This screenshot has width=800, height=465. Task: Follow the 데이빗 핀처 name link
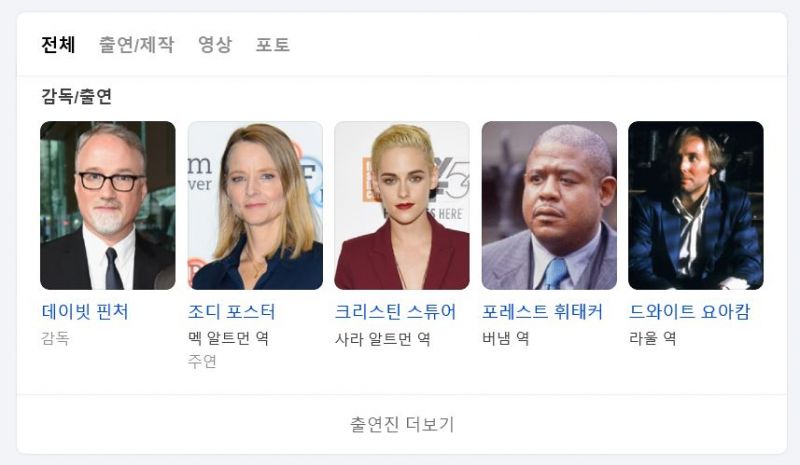click(x=85, y=311)
